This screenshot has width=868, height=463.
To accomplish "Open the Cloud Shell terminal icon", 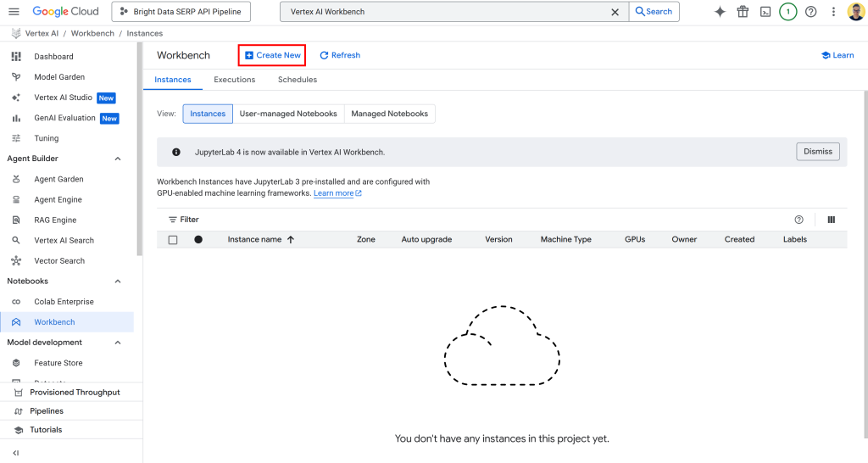I will [x=765, y=12].
